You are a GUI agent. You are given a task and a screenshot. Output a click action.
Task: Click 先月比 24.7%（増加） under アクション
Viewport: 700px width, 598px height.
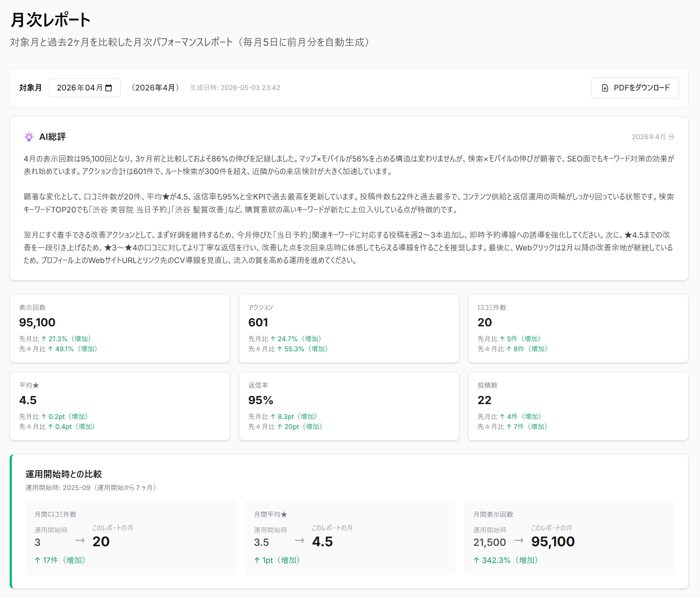(285, 339)
